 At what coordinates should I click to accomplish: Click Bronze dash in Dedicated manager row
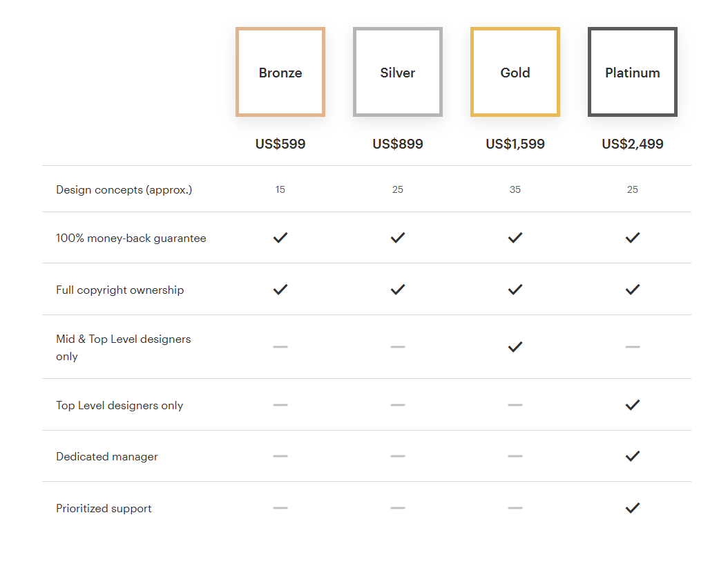[x=280, y=456]
